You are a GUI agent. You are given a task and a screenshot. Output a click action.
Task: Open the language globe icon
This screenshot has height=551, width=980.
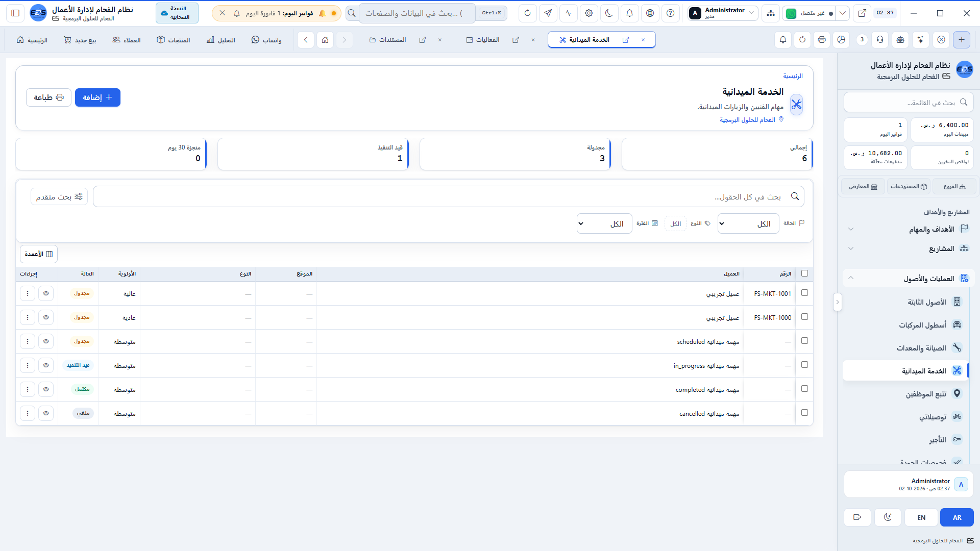point(650,13)
